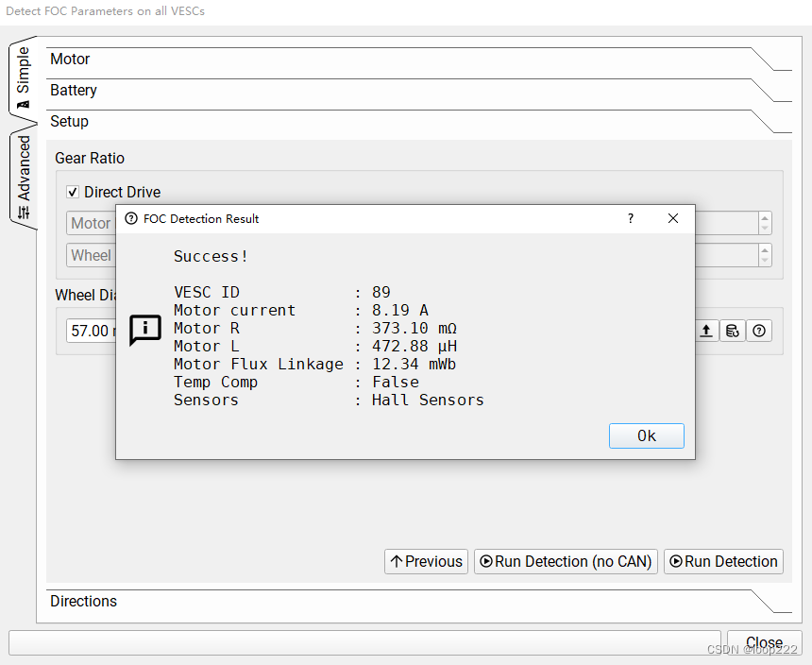812x665 pixels.
Task: Select the Sensors value 'Hall Sensors'
Action: tap(428, 400)
